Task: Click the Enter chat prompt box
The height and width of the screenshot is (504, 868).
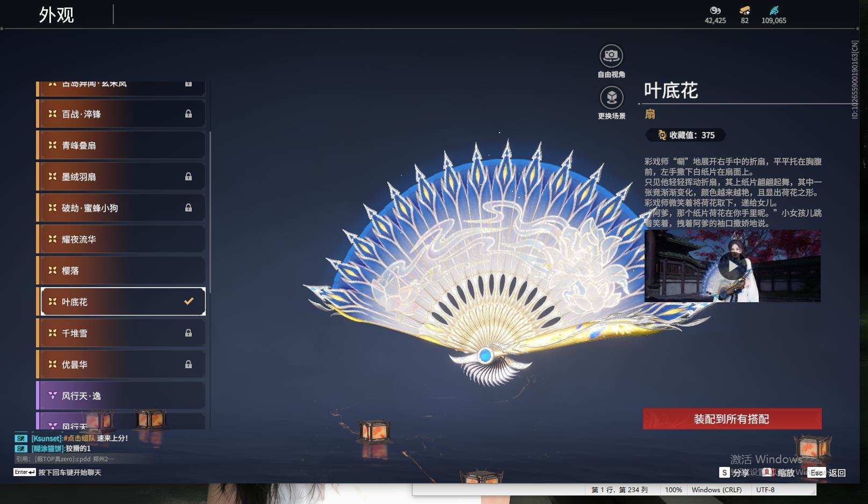Action: tap(57, 472)
